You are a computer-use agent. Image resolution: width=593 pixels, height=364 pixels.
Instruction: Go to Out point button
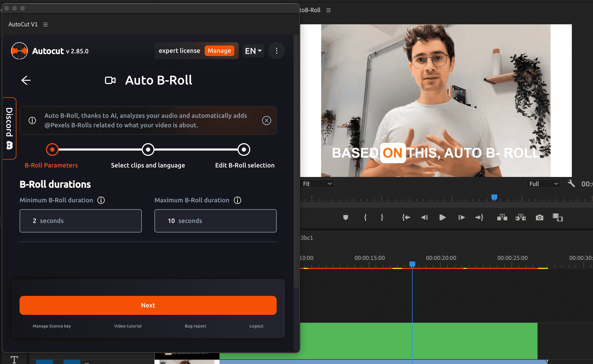[x=480, y=217]
